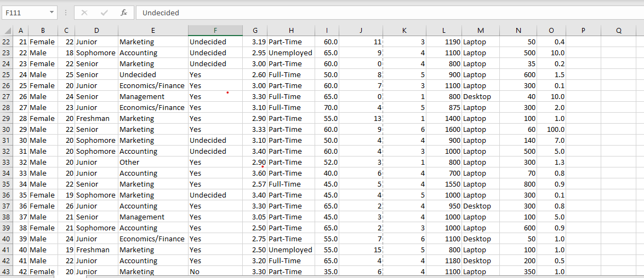Viewport: 644px width, 278px height.
Task: Click the 100.0 cell in row 30
Action: [551, 129]
